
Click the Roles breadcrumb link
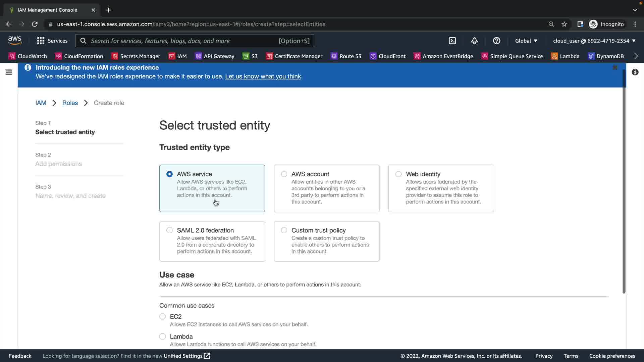pyautogui.click(x=70, y=103)
